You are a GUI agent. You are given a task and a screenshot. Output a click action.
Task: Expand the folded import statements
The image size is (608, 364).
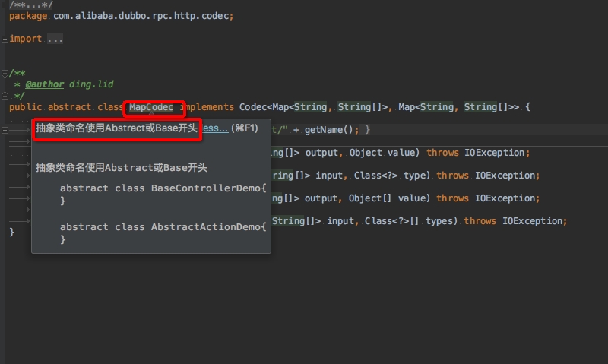[x=5, y=39]
